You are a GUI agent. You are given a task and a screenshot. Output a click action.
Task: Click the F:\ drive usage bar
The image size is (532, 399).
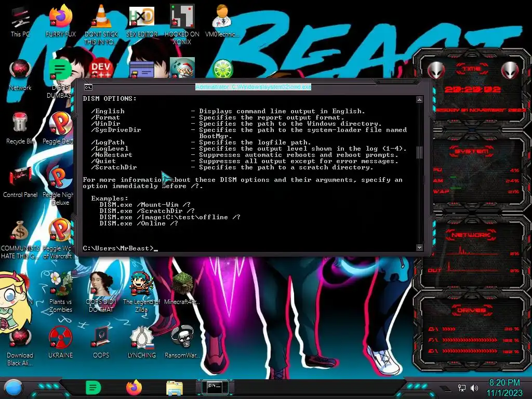[473, 340]
